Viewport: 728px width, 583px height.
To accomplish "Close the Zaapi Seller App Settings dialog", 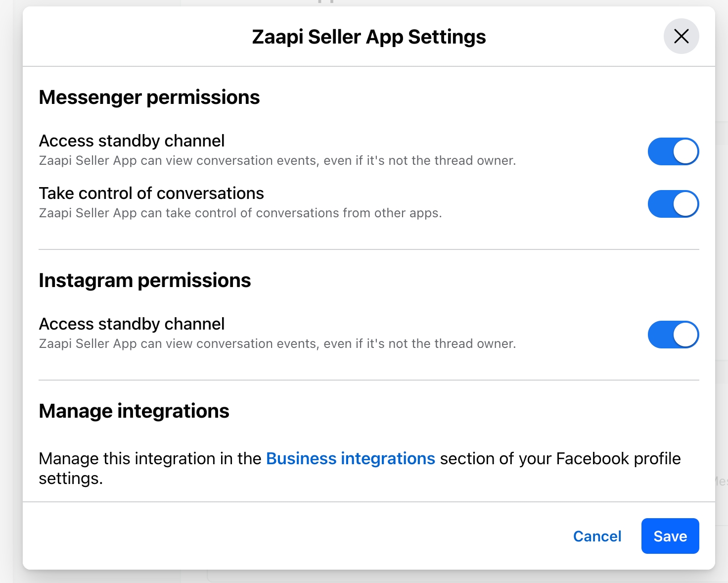I will pos(681,36).
